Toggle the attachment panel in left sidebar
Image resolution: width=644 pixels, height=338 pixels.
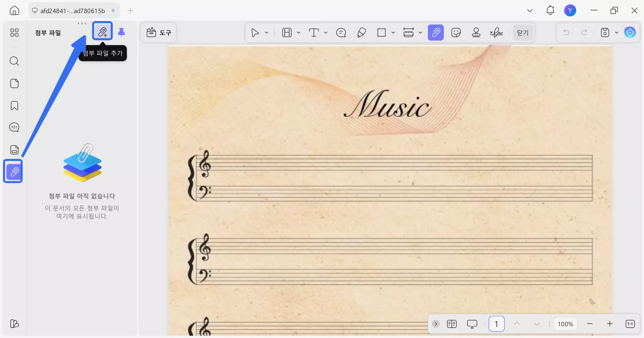point(13,172)
